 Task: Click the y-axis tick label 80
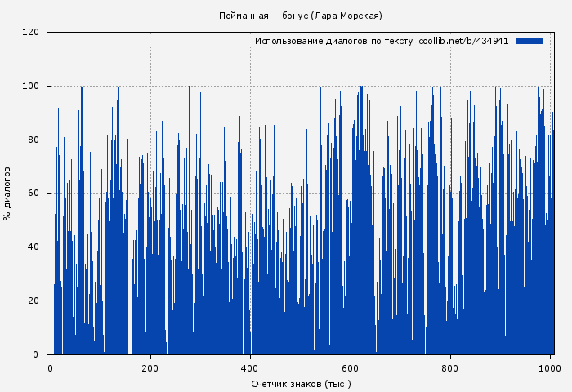pos(34,140)
